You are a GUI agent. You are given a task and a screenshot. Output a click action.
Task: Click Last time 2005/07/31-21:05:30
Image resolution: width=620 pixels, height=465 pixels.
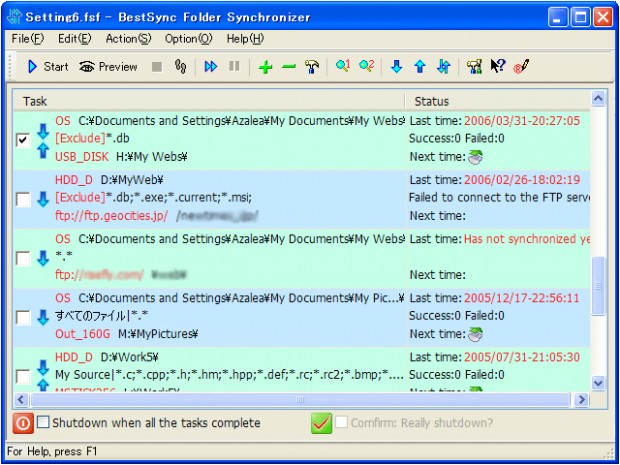pos(495,357)
